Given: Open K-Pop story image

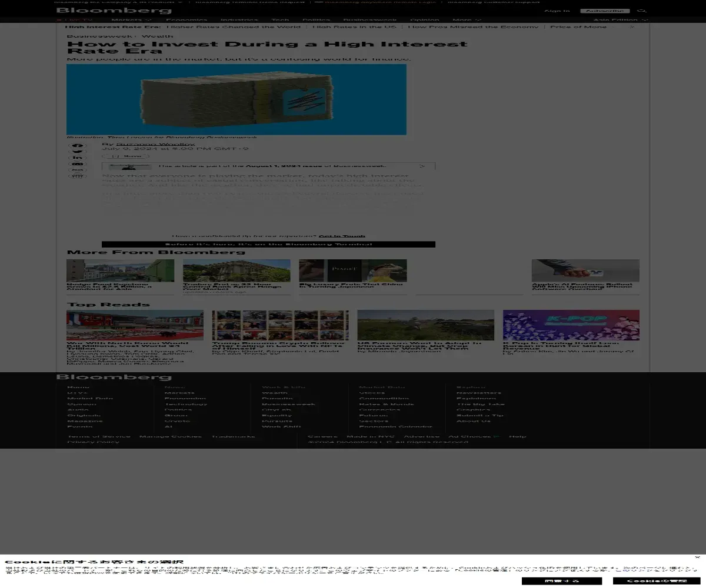Looking at the screenshot, I should 571,325.
